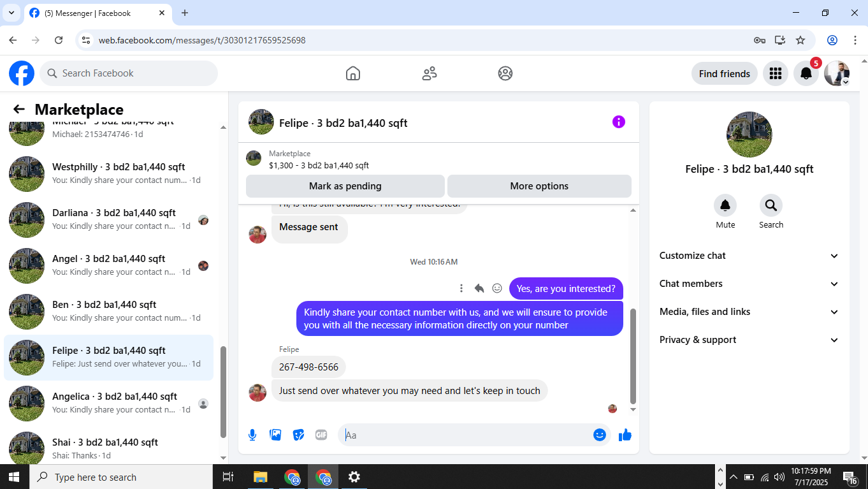Attach a file with the photo icon
Viewport: 868px width, 489px height.
[275, 435]
